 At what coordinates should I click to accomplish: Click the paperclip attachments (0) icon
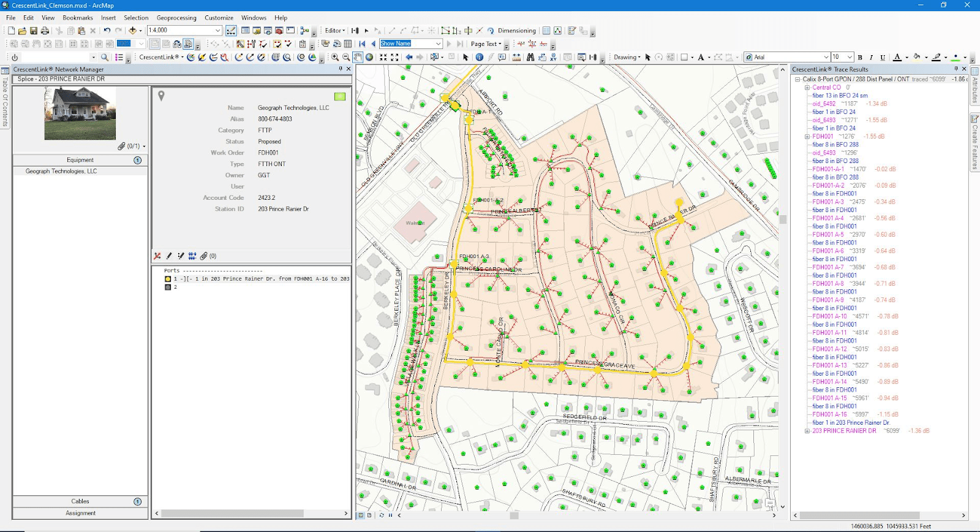208,256
